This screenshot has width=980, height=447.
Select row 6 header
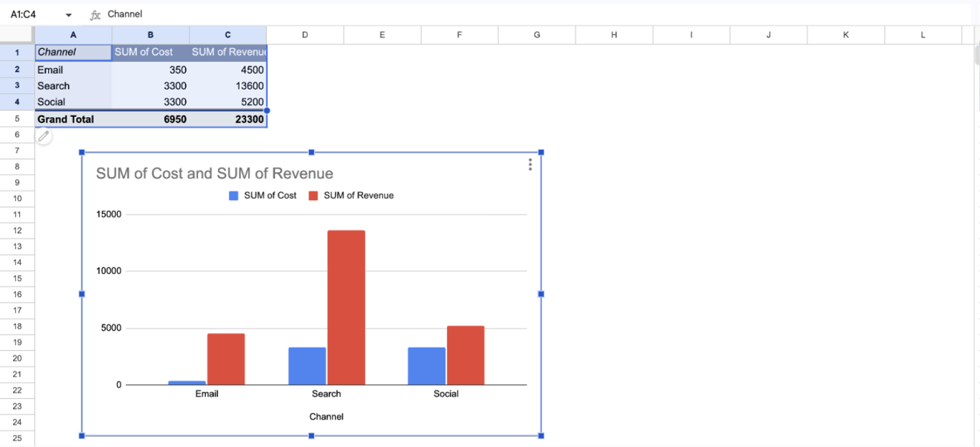pyautogui.click(x=17, y=135)
